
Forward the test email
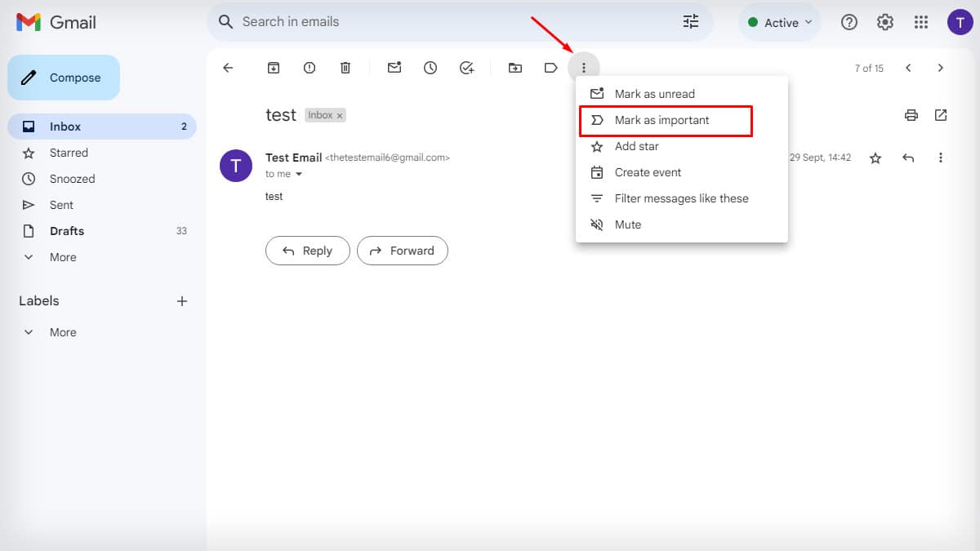(403, 251)
